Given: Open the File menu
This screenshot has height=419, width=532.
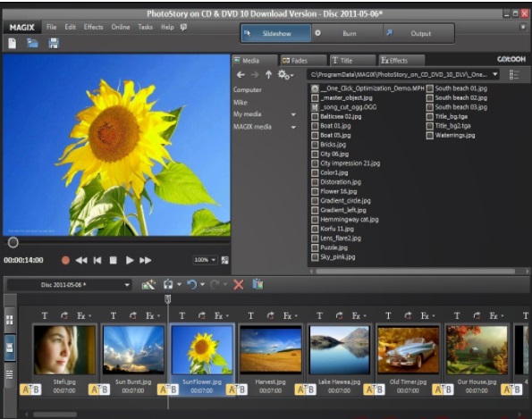Looking at the screenshot, I should [51, 27].
